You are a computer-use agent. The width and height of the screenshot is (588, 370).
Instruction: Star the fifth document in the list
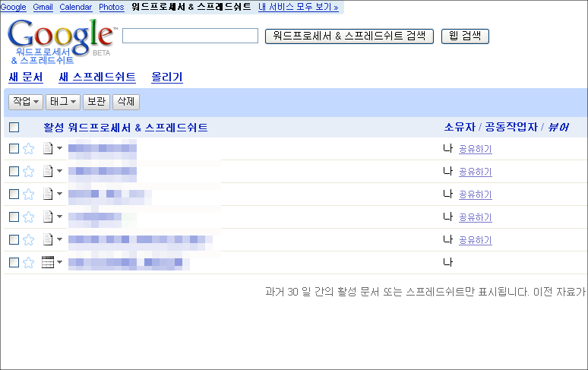pyautogui.click(x=29, y=239)
